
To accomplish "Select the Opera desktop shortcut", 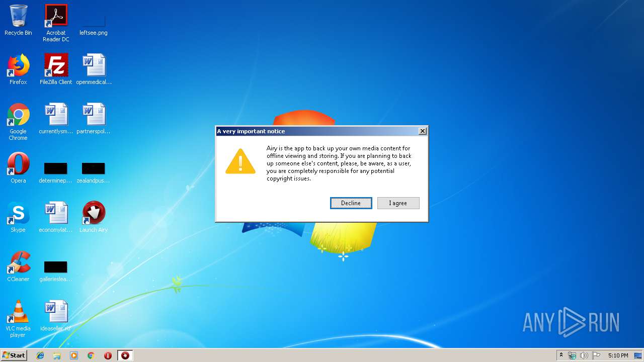I will pos(18,168).
